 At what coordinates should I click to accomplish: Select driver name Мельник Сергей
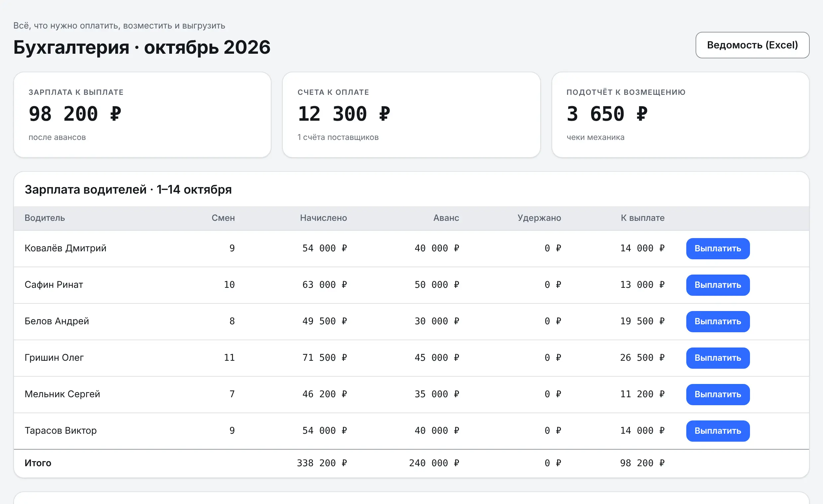click(62, 394)
